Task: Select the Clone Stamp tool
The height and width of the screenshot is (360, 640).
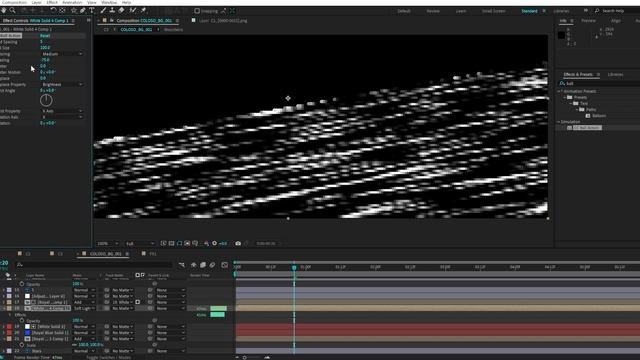Action: coord(112,10)
